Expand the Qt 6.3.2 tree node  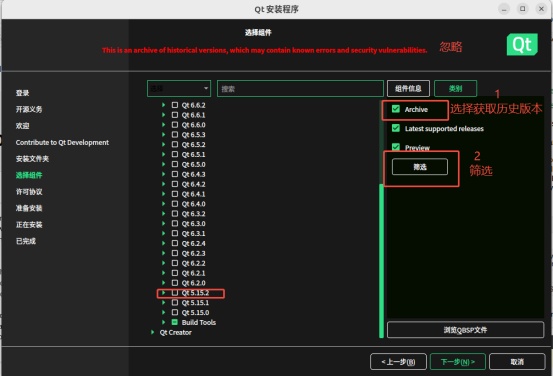click(x=163, y=213)
